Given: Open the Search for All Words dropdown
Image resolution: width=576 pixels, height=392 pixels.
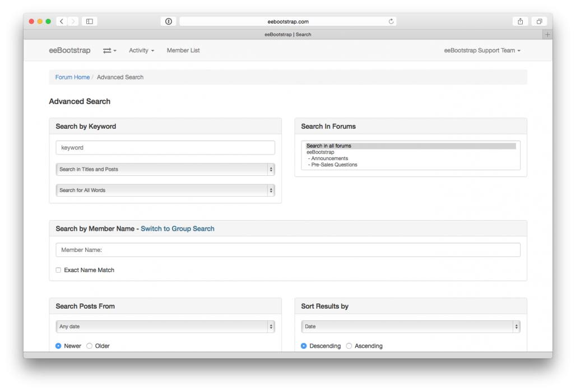Looking at the screenshot, I should [165, 190].
